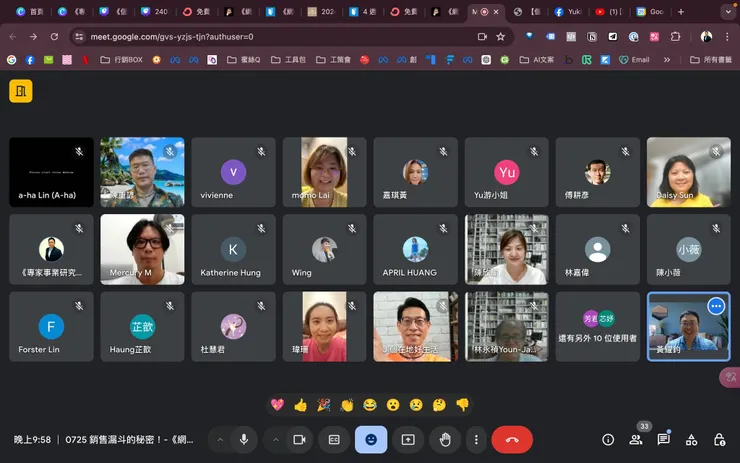Open the 工具包 bookmark folder
This screenshot has width=740, height=463.
pyautogui.click(x=288, y=59)
